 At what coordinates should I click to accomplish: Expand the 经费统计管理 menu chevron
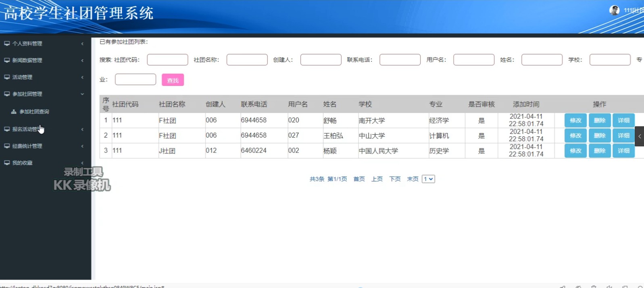pos(82,146)
